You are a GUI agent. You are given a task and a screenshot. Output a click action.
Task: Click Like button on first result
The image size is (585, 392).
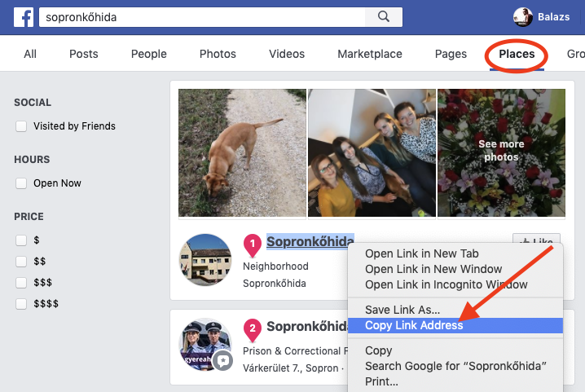click(536, 240)
